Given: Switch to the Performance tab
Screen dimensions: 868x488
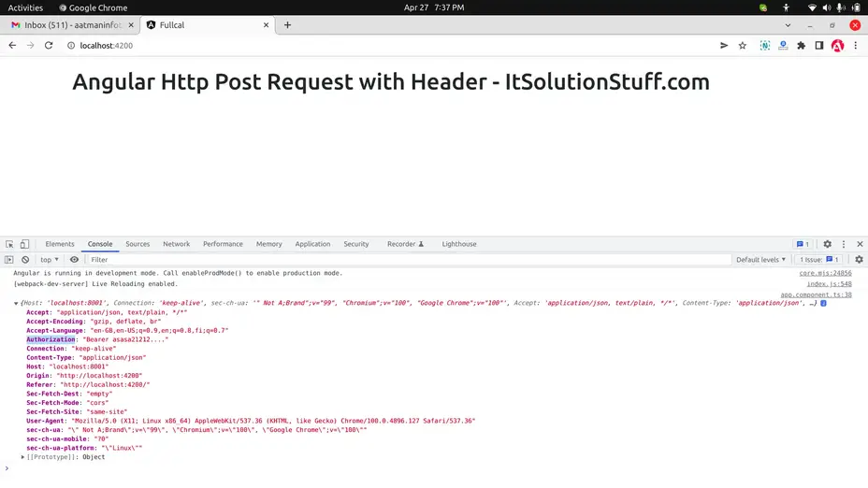Looking at the screenshot, I should click(x=223, y=244).
